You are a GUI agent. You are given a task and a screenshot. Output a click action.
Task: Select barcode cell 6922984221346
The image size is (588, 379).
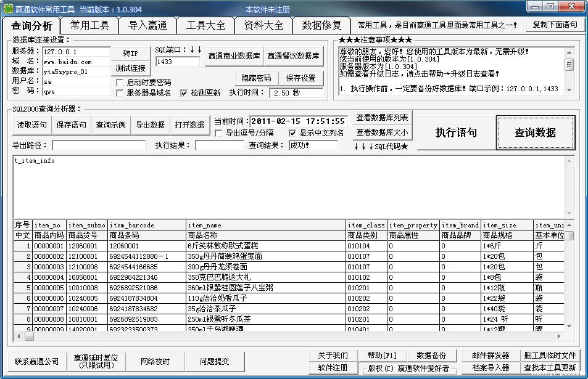(147, 277)
